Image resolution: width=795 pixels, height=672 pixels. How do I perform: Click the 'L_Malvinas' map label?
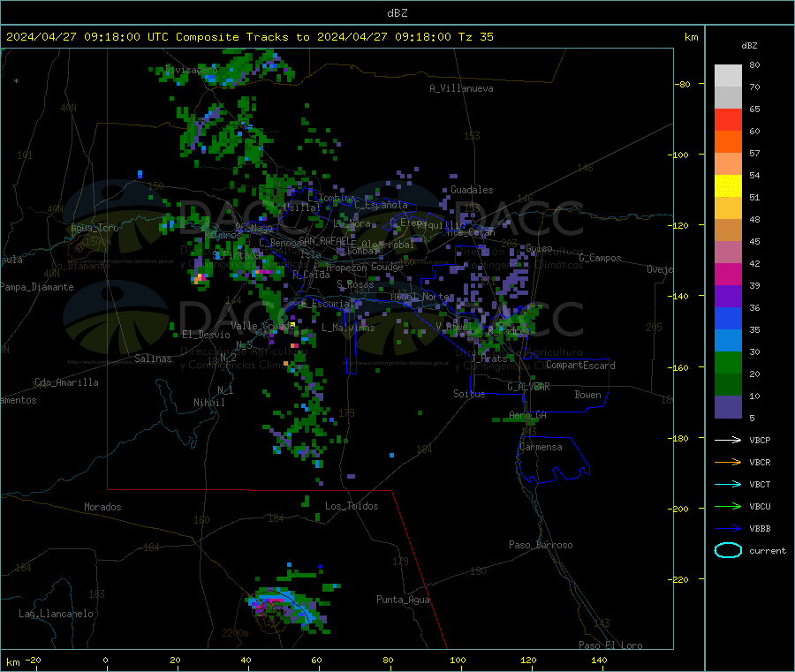[x=348, y=328]
